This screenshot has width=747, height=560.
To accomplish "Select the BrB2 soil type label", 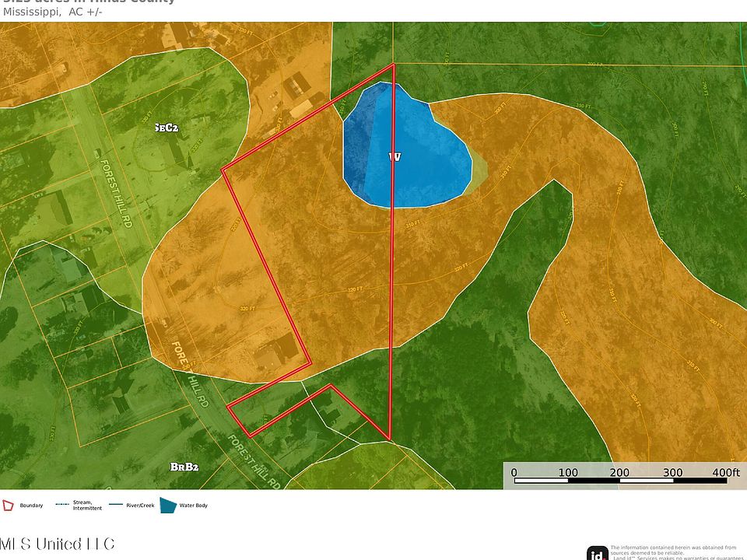I will click(184, 467).
